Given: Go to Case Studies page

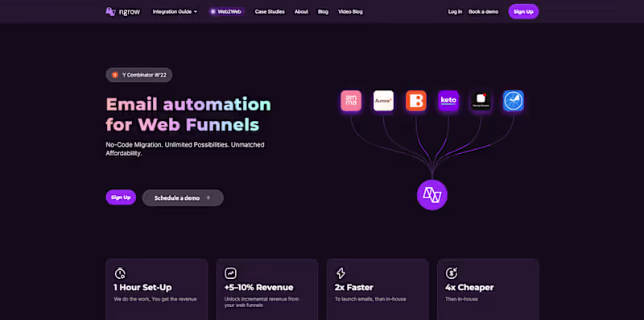Looking at the screenshot, I should (270, 11).
